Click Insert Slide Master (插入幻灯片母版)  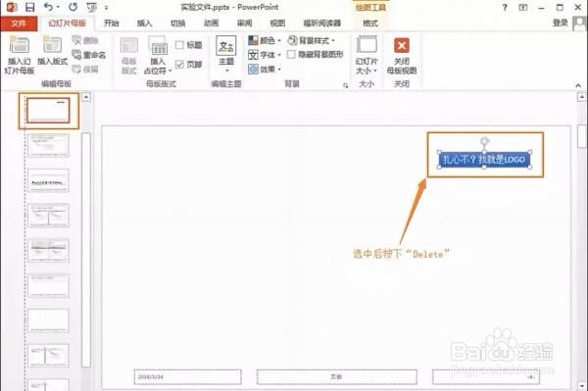[20, 55]
